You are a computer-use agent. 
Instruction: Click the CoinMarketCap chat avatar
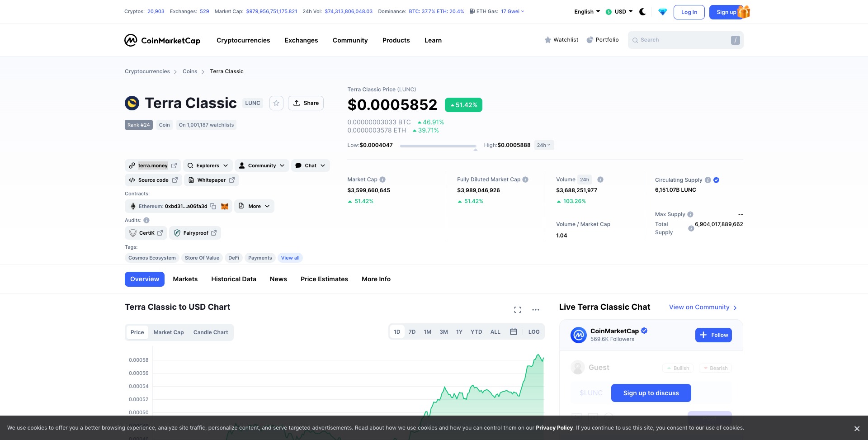tap(579, 335)
